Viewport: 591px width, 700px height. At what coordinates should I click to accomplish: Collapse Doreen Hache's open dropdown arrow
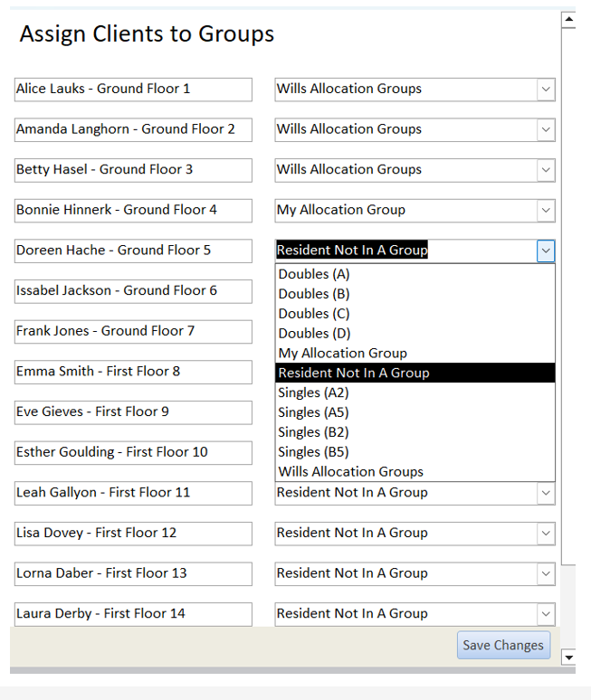click(x=546, y=251)
